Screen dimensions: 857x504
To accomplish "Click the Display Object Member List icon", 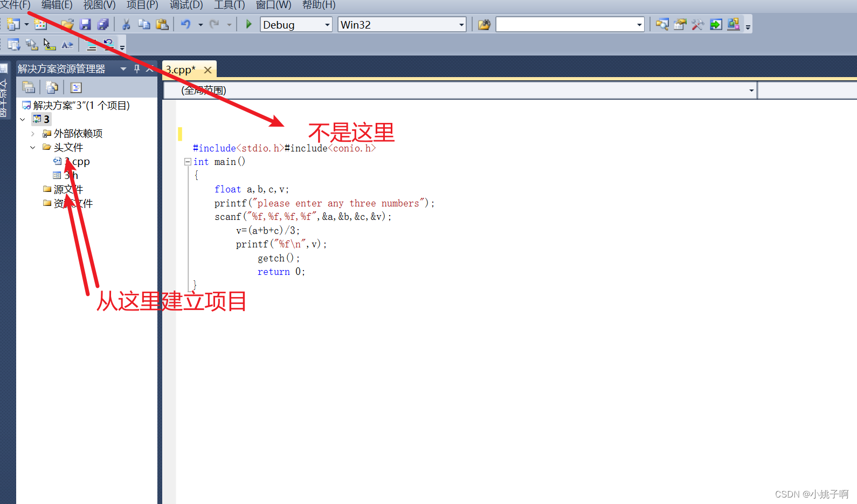I will coord(14,45).
